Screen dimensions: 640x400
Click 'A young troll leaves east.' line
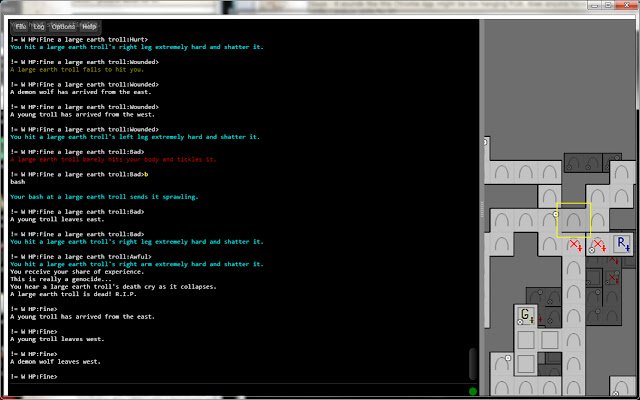57,219
